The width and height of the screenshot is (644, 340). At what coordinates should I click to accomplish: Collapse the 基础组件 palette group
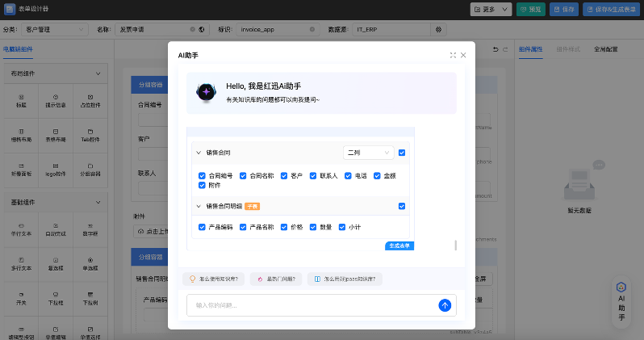98,202
